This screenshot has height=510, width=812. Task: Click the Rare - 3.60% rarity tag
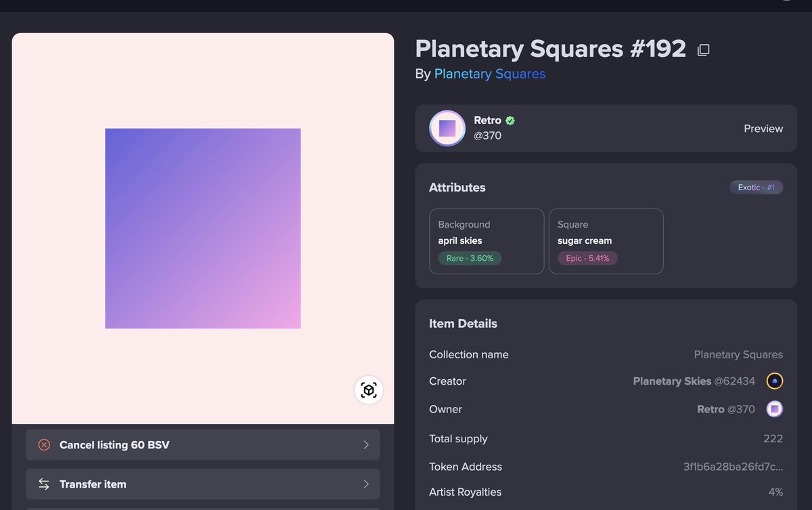[x=470, y=258]
